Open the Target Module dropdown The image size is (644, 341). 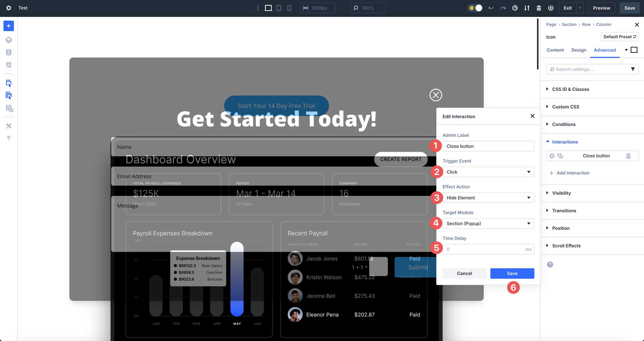[488, 223]
